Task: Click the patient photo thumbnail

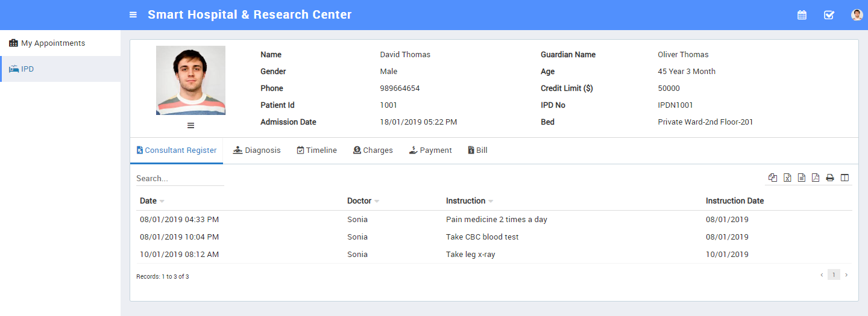Action: point(190,81)
